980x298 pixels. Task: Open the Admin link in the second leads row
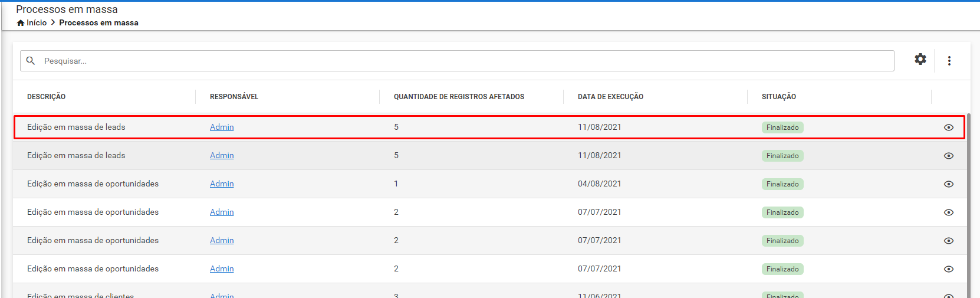point(222,156)
